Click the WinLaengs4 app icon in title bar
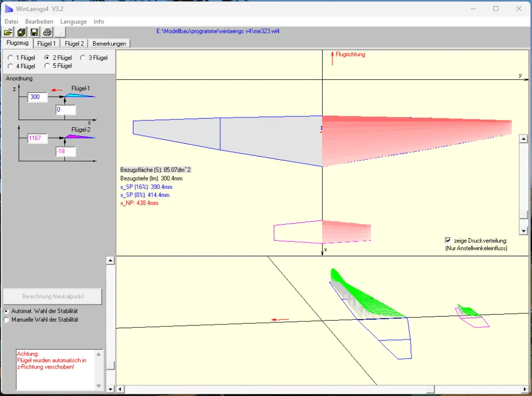The height and width of the screenshot is (396, 532). 9,9
